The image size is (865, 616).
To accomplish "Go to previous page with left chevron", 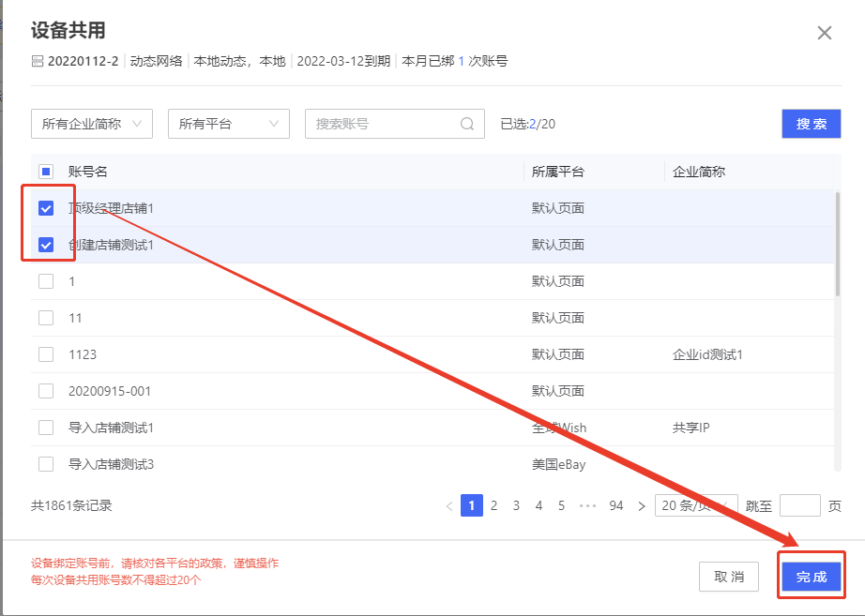I will (448, 505).
